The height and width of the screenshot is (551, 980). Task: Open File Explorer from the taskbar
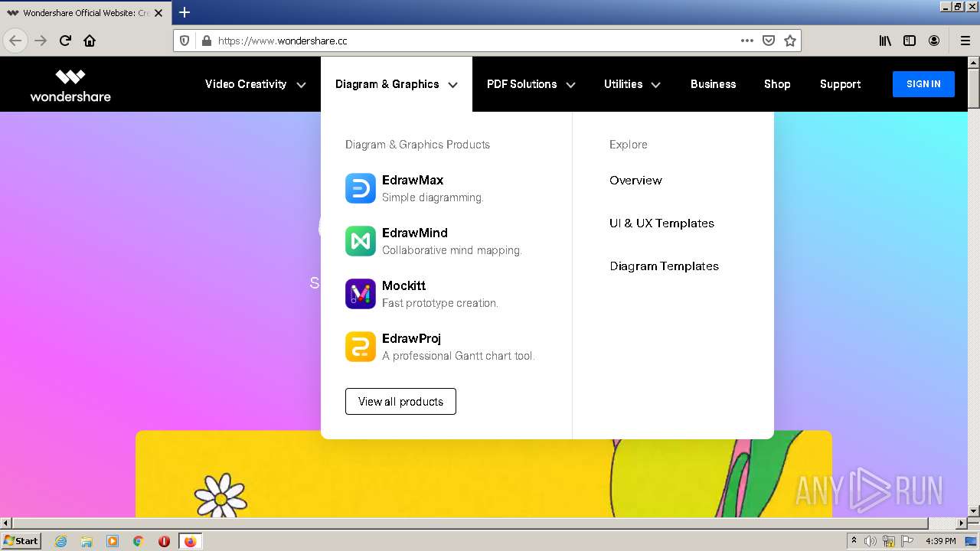[87, 541]
